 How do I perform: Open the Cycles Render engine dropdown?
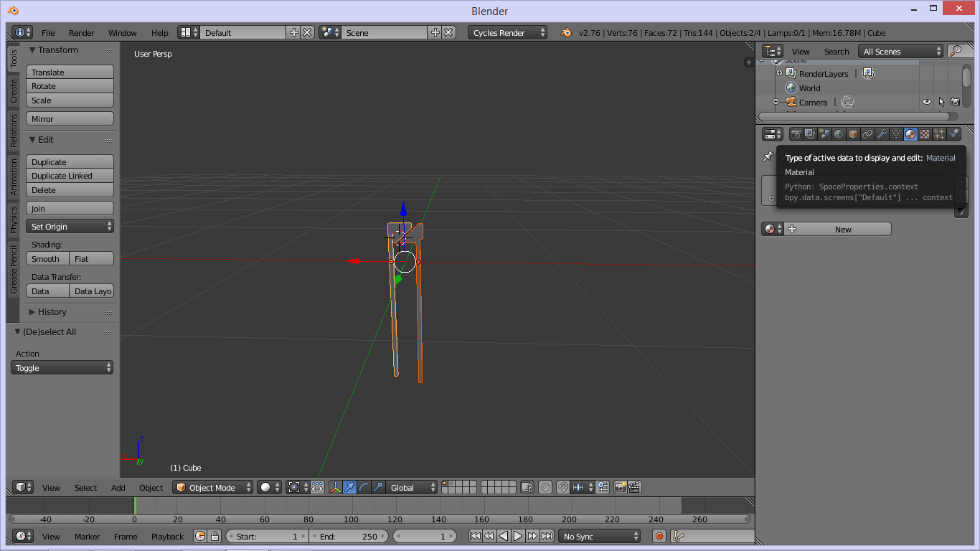[x=507, y=32]
